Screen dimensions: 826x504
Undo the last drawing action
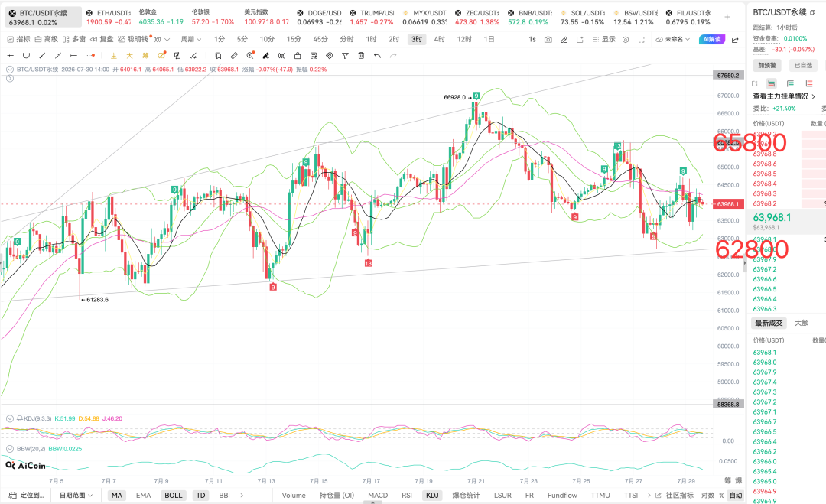point(377,55)
